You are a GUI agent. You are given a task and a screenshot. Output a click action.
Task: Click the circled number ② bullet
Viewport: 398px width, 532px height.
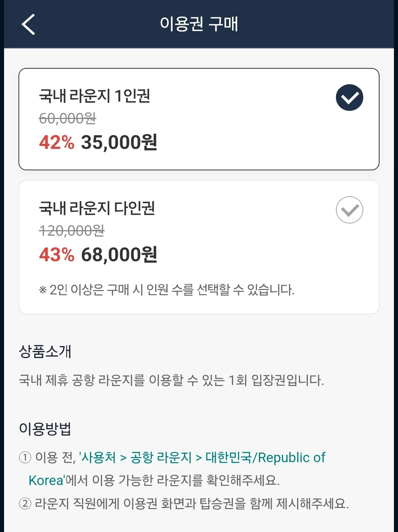pos(25,504)
